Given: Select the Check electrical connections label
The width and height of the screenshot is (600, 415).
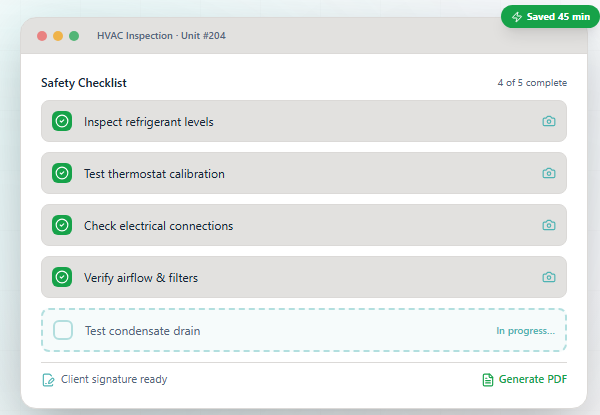Looking at the screenshot, I should 158,226.
